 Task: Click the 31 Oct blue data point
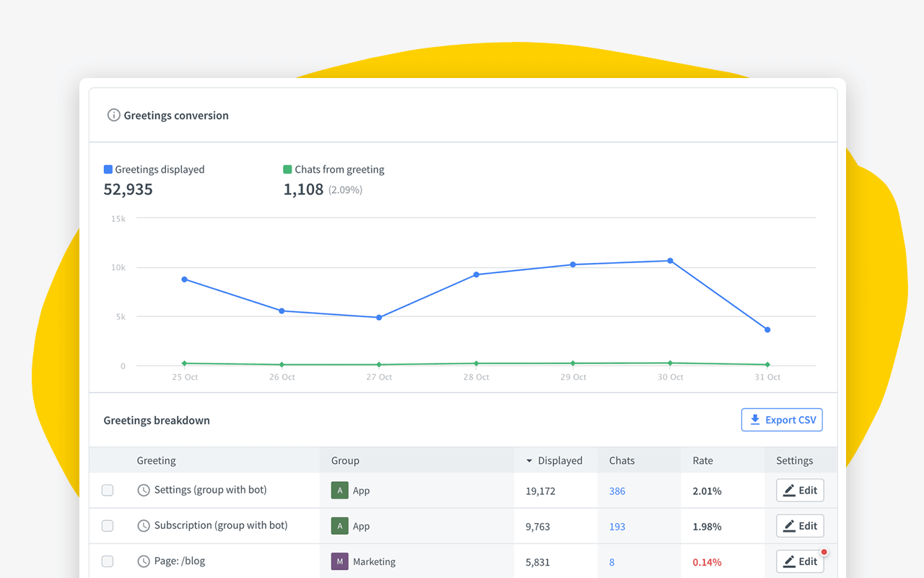click(767, 329)
